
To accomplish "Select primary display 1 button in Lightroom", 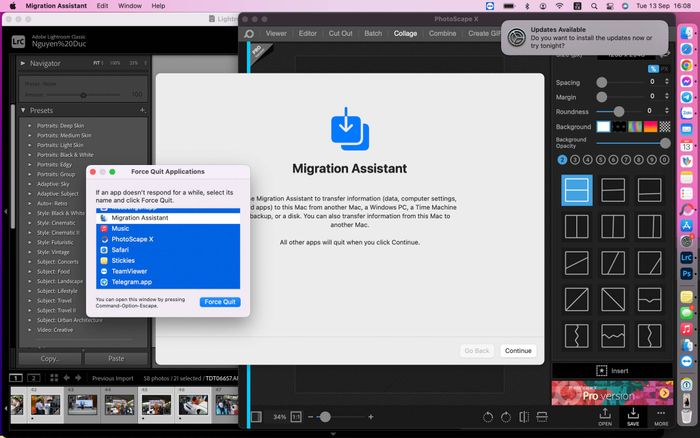I will (16, 378).
